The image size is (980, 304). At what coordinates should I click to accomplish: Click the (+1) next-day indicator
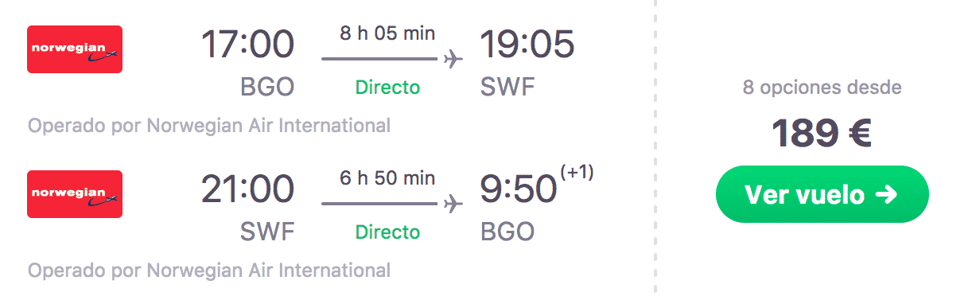click(577, 173)
